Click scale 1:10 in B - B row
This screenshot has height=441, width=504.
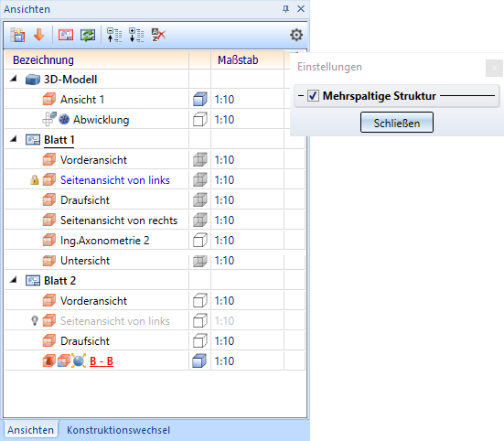[224, 361]
